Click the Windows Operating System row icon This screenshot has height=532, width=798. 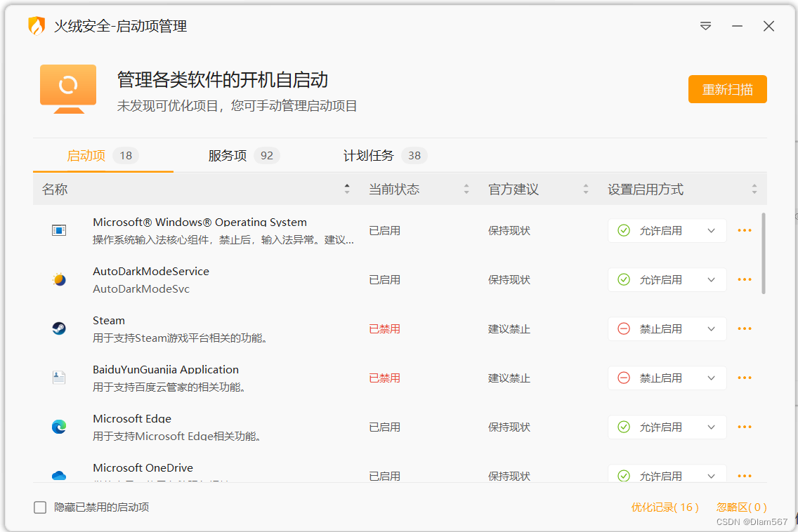pyautogui.click(x=59, y=230)
